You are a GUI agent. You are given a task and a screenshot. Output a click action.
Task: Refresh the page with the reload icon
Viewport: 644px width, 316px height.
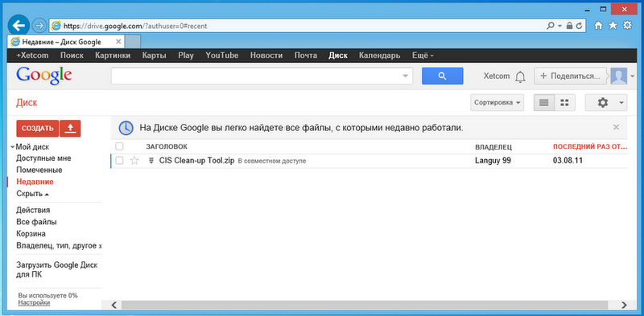click(579, 26)
